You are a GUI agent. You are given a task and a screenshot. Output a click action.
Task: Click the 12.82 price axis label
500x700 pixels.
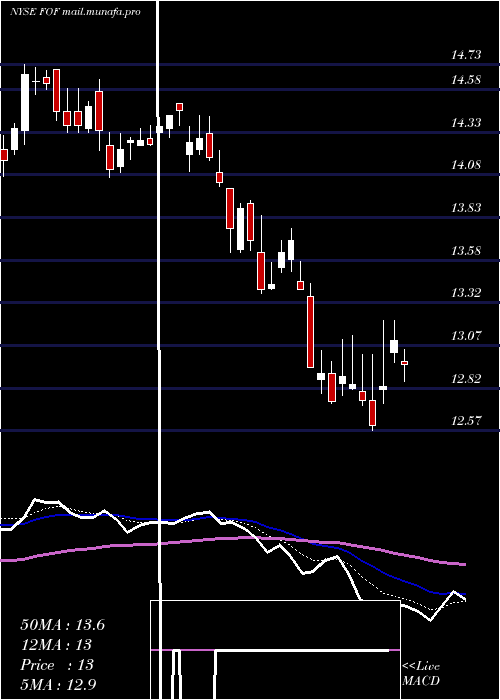pyautogui.click(x=466, y=379)
